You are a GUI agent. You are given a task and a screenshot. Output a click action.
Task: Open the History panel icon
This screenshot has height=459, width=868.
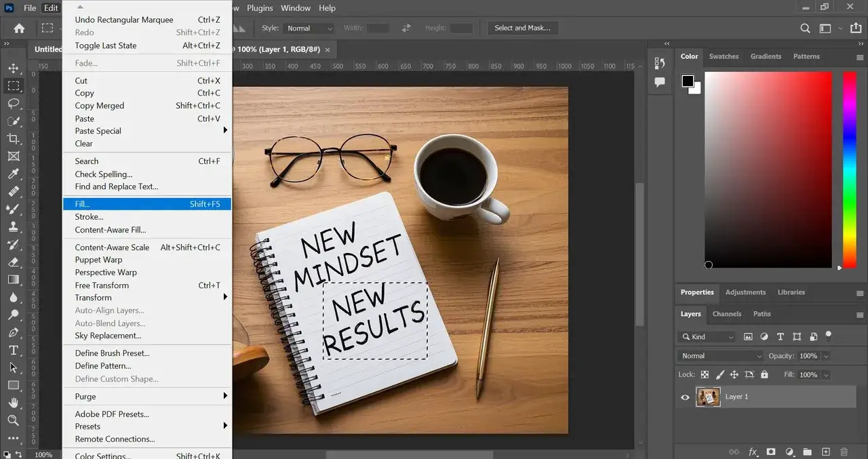coord(660,63)
